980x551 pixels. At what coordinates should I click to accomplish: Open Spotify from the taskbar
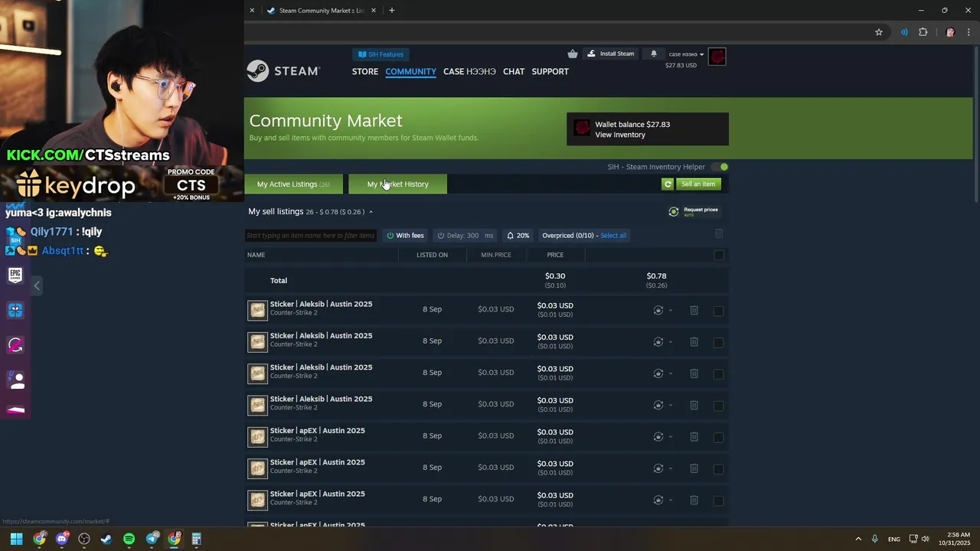click(x=129, y=539)
